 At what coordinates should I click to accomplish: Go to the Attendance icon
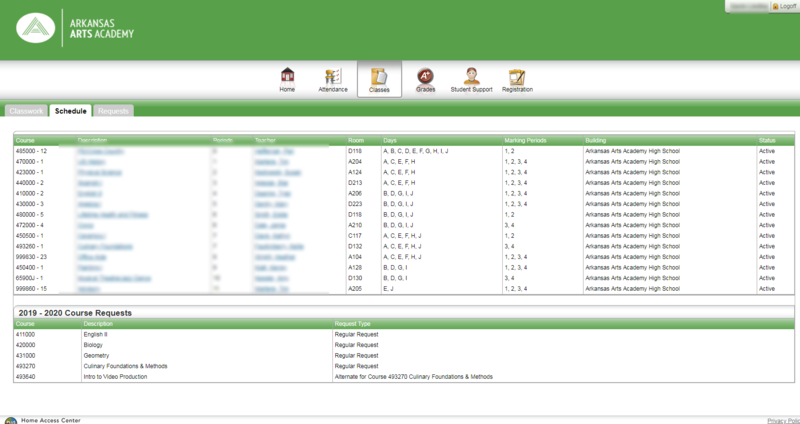pos(333,79)
